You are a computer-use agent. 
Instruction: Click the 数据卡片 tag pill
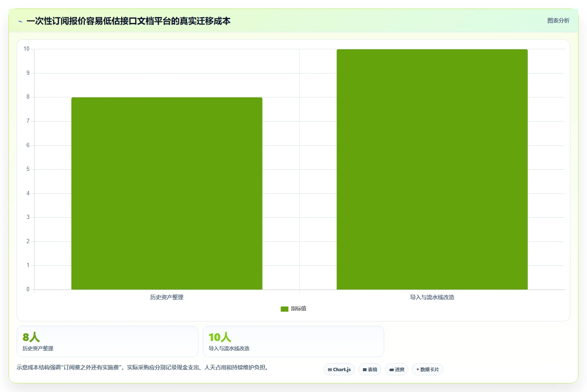coord(428,369)
